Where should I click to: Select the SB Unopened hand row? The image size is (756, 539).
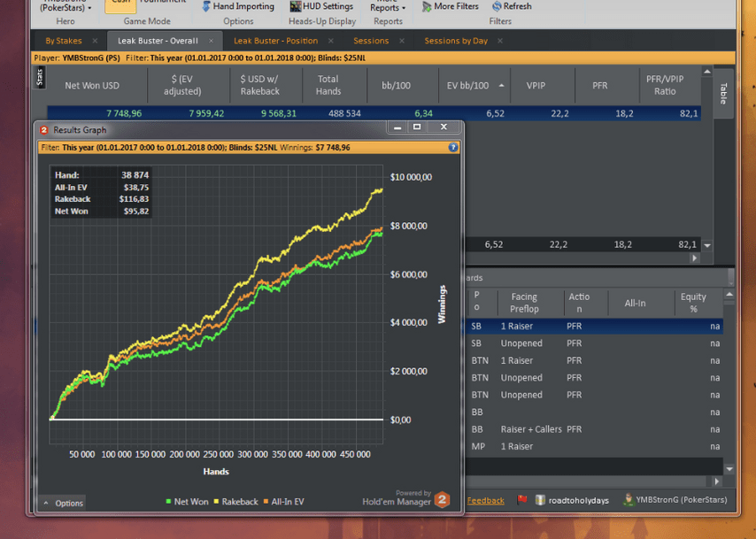(x=595, y=343)
